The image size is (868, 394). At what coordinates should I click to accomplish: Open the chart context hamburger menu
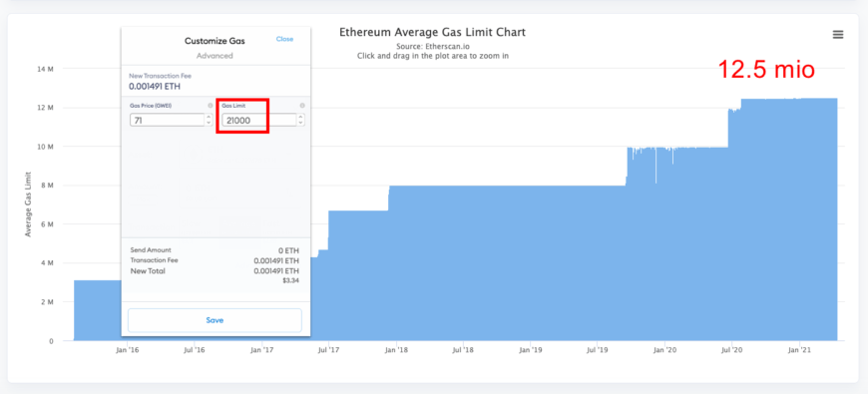[837, 35]
